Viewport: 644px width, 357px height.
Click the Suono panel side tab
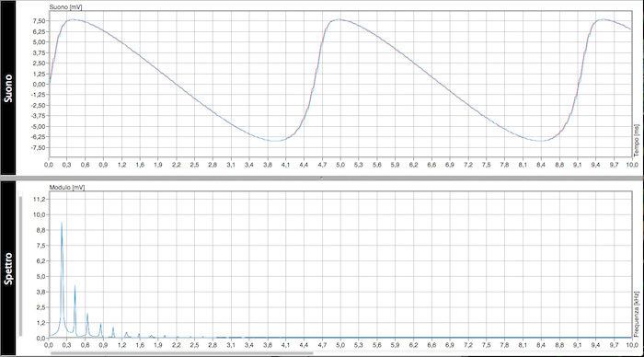click(x=7, y=87)
